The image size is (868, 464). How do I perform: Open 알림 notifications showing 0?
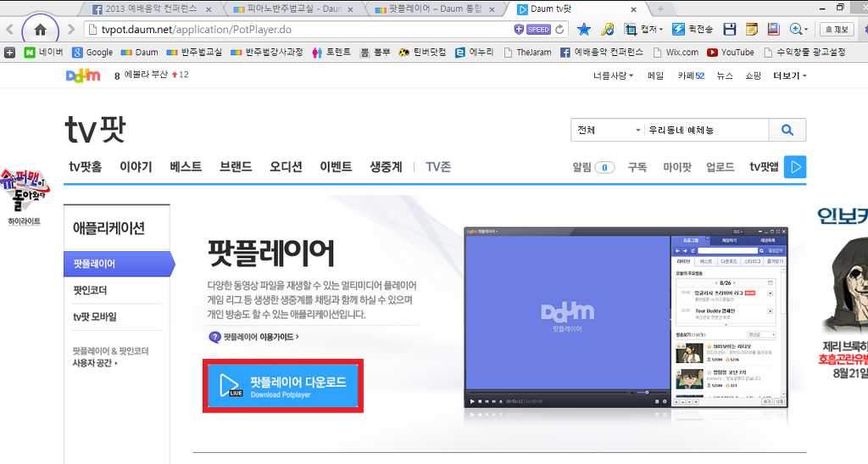tap(593, 167)
